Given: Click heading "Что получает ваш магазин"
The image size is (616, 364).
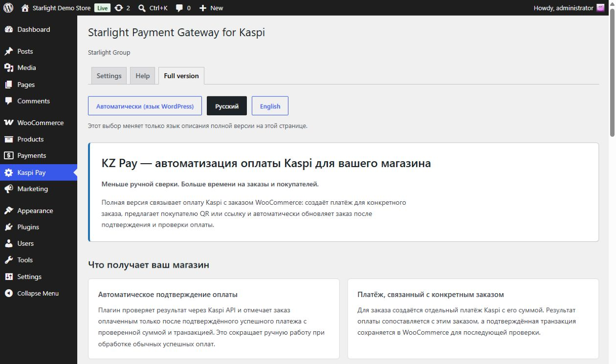Looking at the screenshot, I should (x=149, y=265).
